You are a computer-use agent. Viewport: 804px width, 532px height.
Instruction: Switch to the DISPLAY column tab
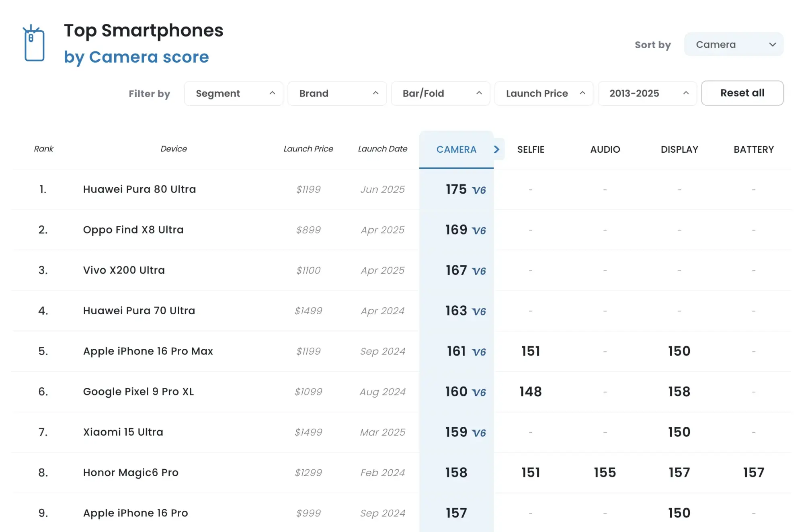coord(679,149)
